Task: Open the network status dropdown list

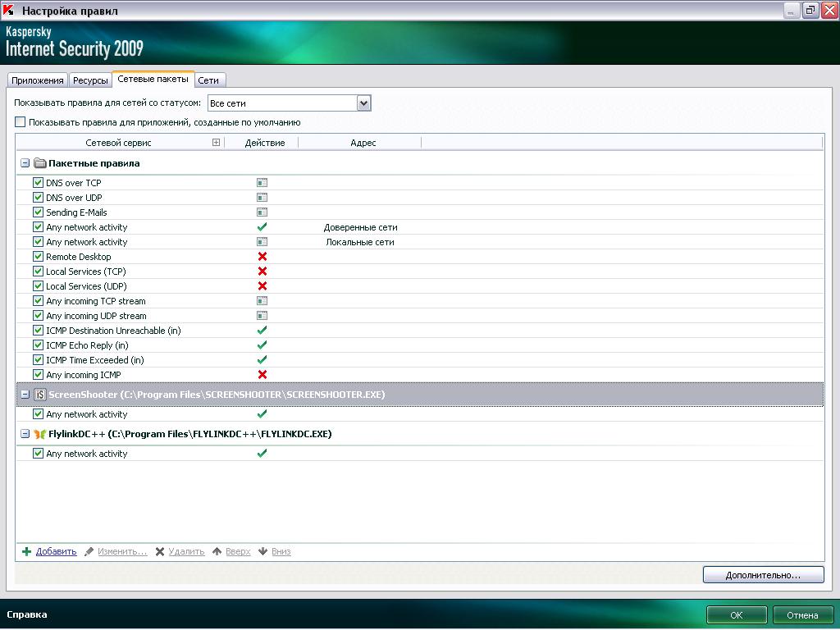Action: tap(364, 103)
